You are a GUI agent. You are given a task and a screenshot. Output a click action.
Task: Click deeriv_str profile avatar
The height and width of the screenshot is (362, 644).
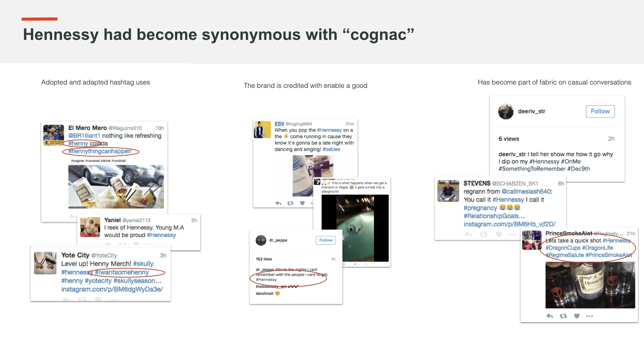[x=505, y=112]
